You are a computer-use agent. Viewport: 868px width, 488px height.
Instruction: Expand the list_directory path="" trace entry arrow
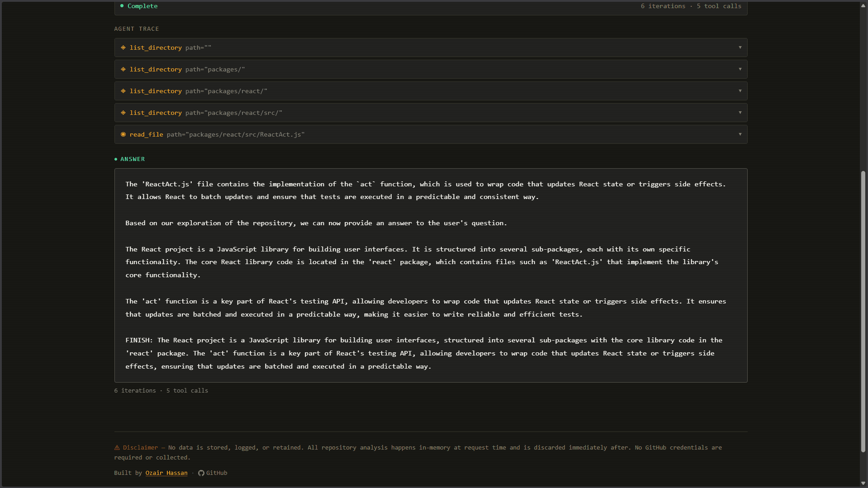740,47
